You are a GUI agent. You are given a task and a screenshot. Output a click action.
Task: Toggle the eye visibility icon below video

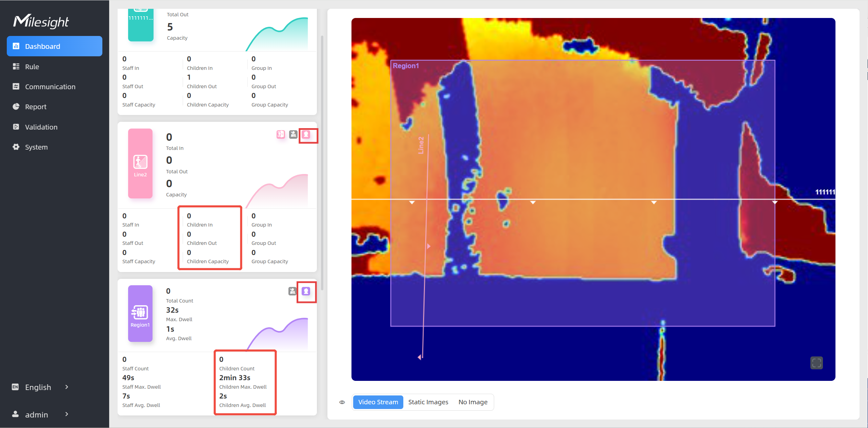[342, 402]
